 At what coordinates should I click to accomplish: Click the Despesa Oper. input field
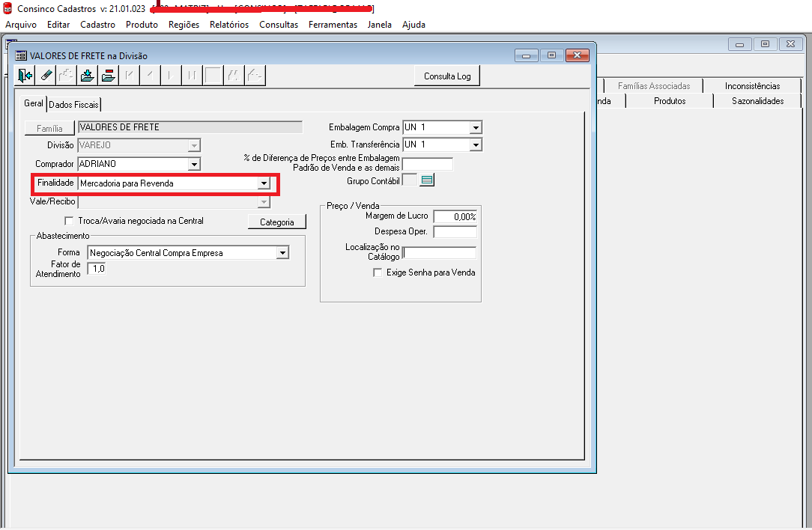pyautogui.click(x=455, y=232)
